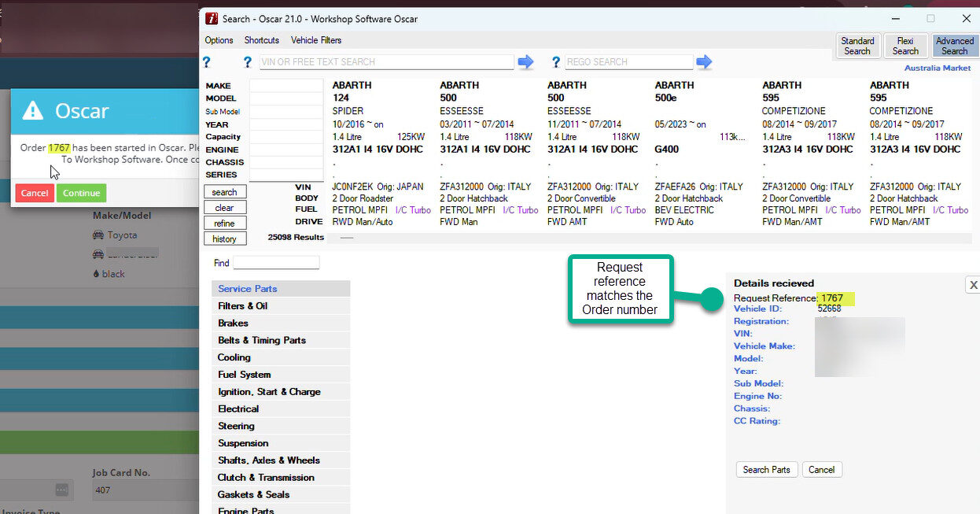The width and height of the screenshot is (980, 514).
Task: Select Steering category
Action: (281, 426)
